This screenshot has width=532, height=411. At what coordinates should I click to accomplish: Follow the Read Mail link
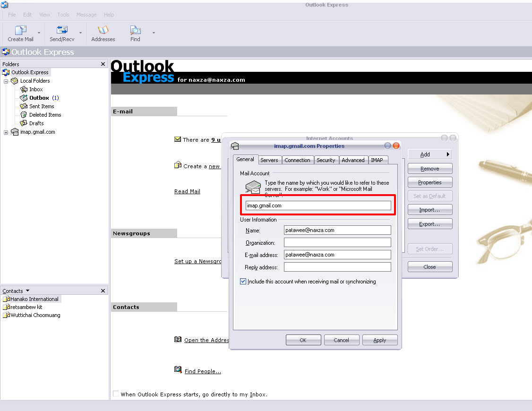pos(187,191)
